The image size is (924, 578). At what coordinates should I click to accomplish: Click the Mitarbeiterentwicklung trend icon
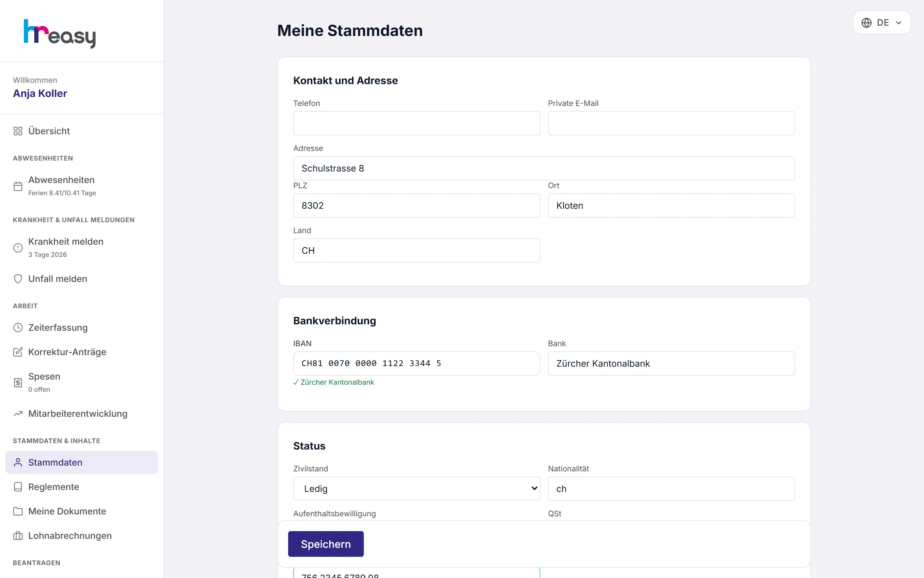pos(18,414)
